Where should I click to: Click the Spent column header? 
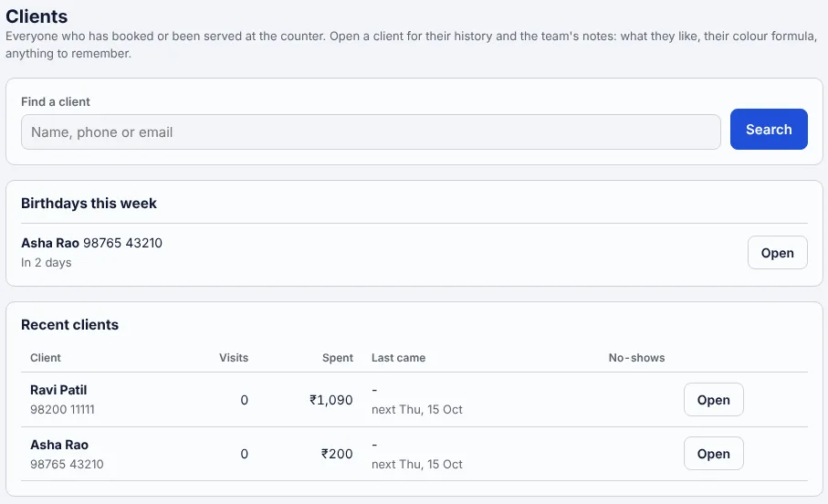pos(338,358)
